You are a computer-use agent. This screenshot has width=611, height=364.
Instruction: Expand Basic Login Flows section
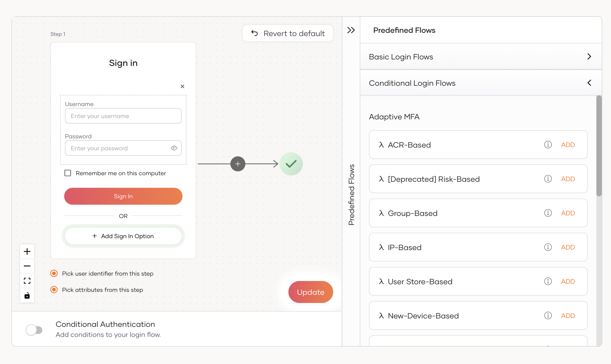[481, 57]
